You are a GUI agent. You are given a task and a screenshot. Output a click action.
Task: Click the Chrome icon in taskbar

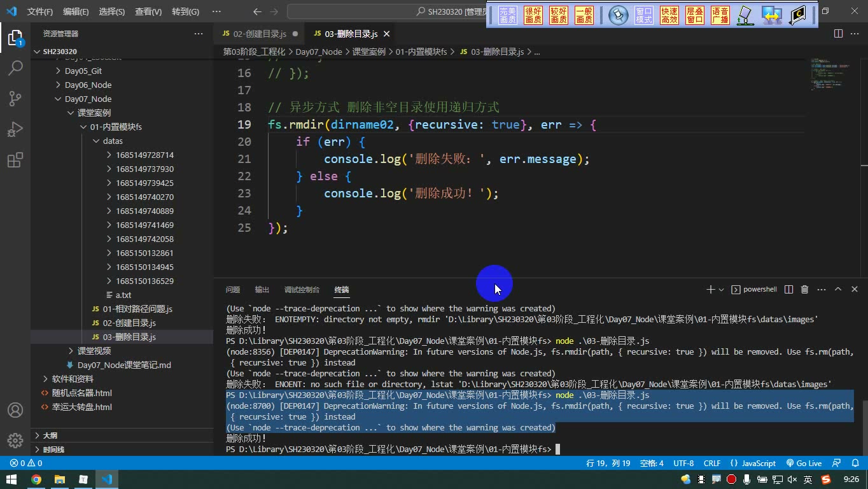[36, 479]
